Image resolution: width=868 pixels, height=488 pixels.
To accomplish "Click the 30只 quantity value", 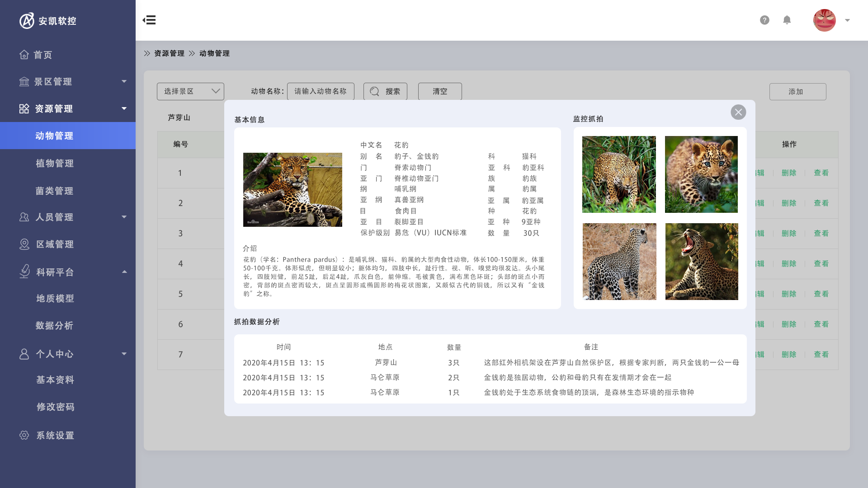I will [531, 233].
